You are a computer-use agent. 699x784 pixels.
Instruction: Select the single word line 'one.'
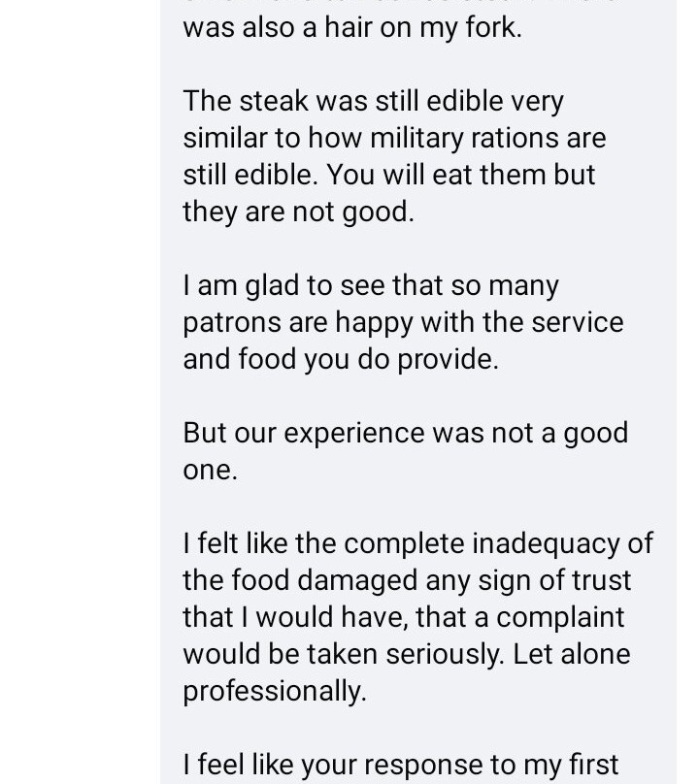(x=210, y=470)
